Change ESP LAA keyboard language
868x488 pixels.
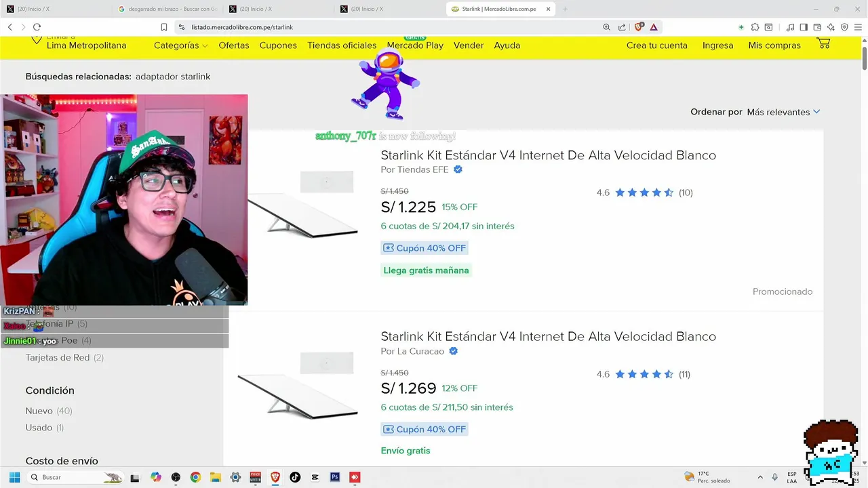pyautogui.click(x=791, y=477)
